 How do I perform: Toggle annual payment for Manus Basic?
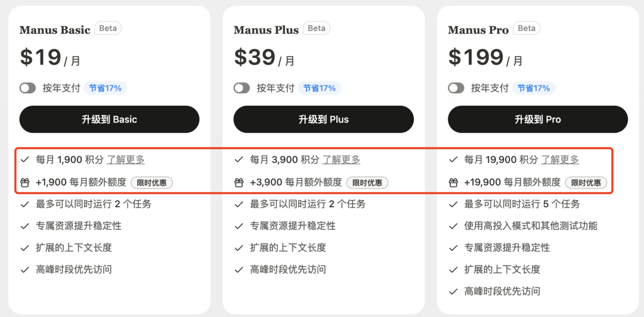click(x=27, y=88)
